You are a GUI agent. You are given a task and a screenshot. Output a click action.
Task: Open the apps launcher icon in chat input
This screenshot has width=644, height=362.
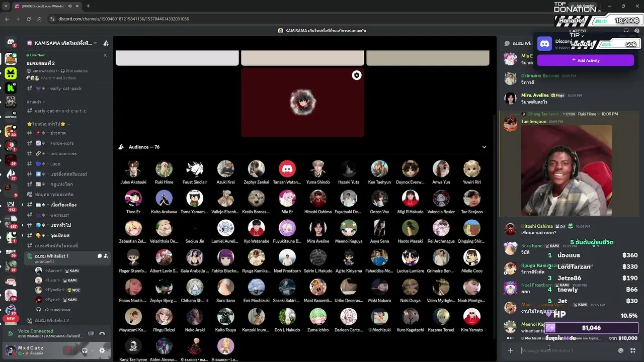coord(633,350)
